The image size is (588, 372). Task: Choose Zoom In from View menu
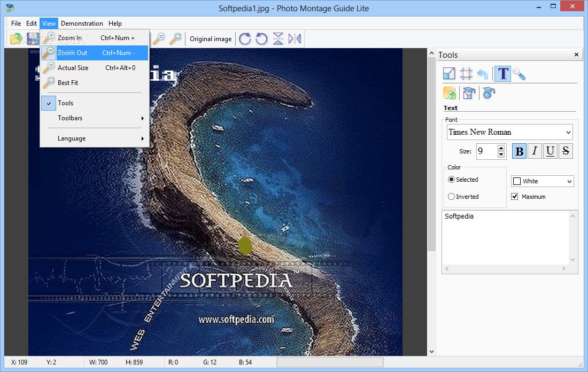(x=95, y=38)
